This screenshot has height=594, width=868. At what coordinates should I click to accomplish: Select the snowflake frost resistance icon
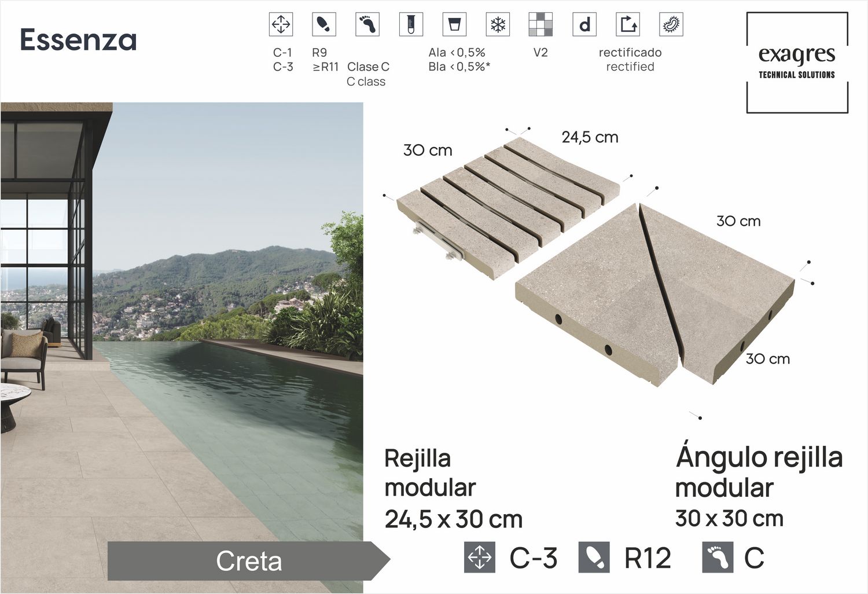point(498,24)
